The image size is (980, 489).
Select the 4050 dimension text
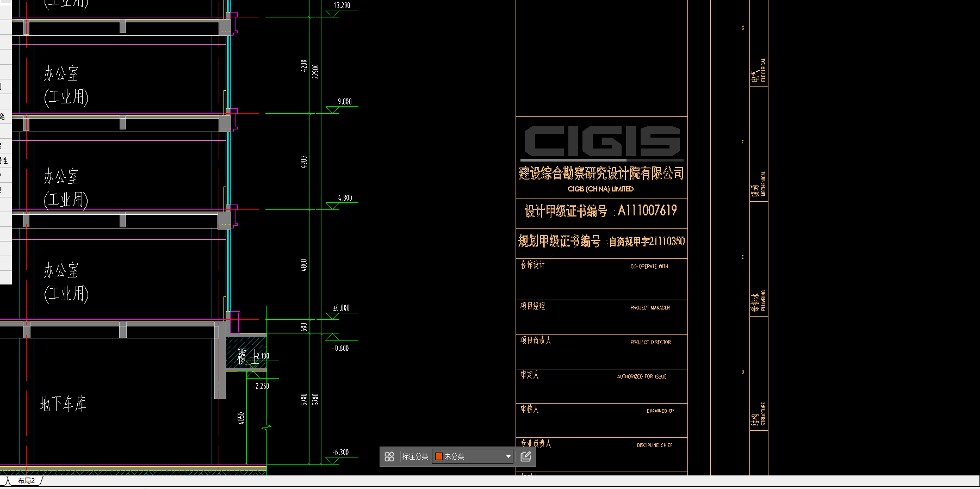click(x=241, y=418)
